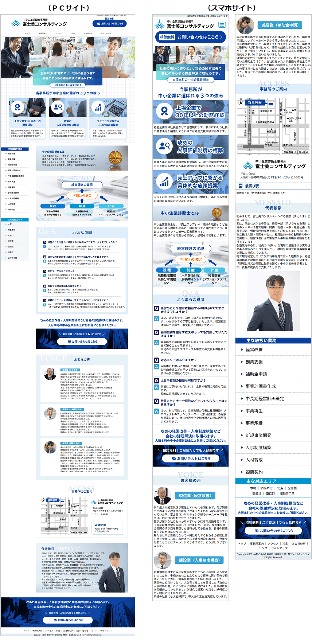The height and width of the screenshot is (644, 312).
Task: Tap the 相談無料 お問い合わせはこちら button atop the smartphone page
Action: [x=191, y=37]
